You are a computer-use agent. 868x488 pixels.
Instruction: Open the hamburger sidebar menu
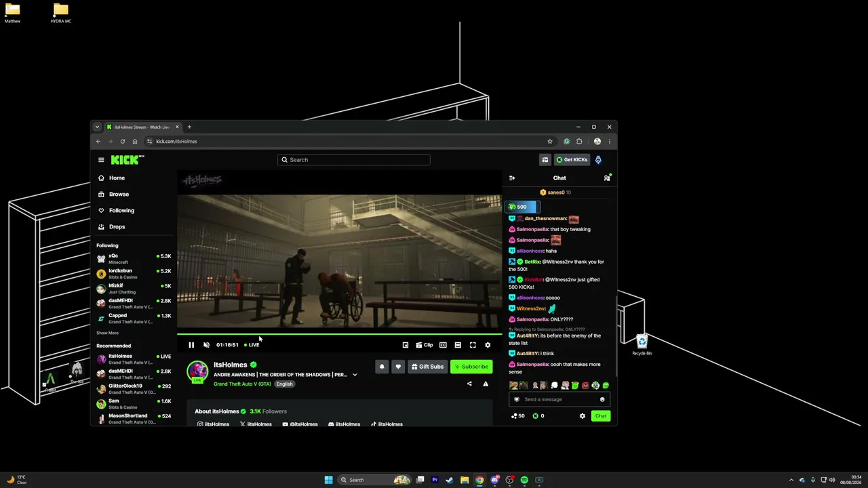coord(101,160)
